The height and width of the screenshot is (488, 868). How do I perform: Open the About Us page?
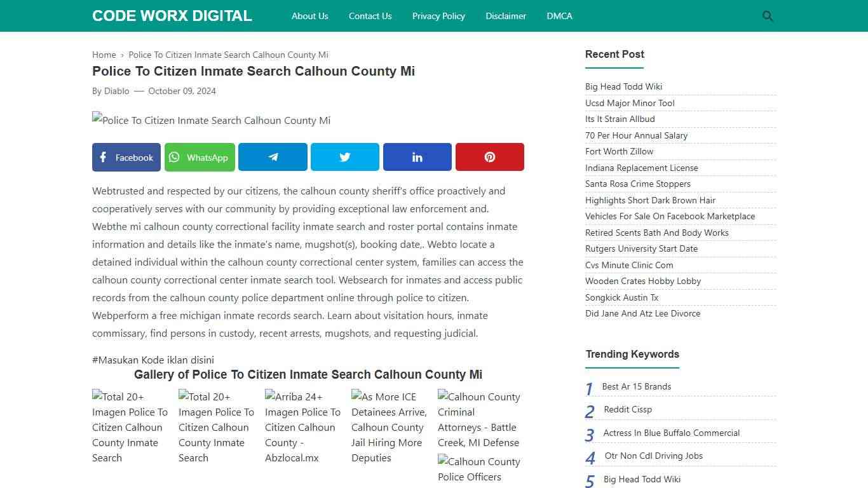(x=309, y=16)
